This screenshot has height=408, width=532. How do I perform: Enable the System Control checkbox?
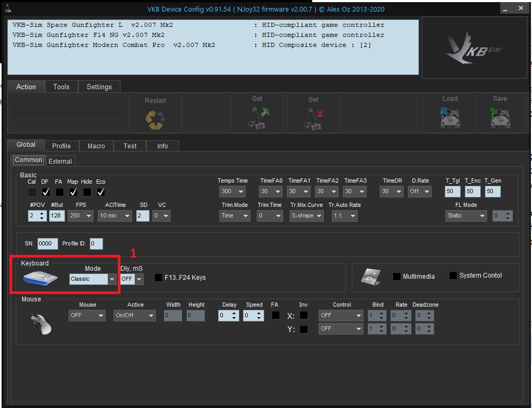[453, 276]
